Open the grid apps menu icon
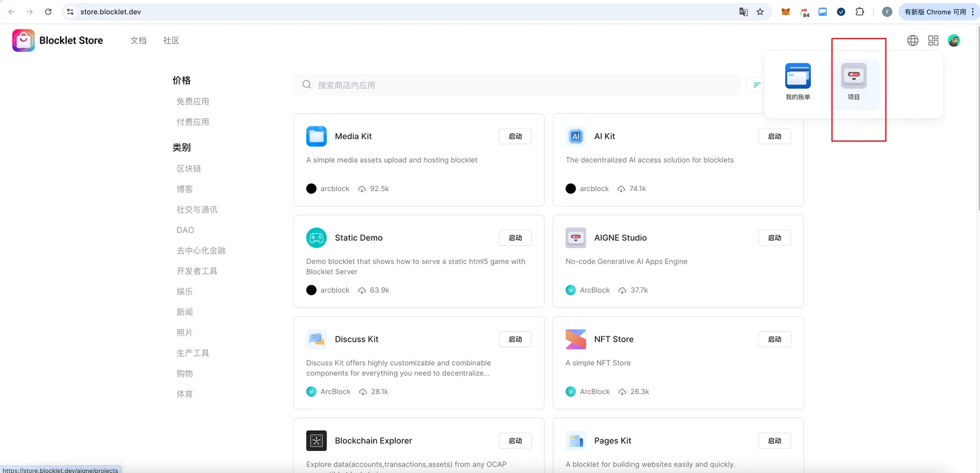The height and width of the screenshot is (473, 980). pyautogui.click(x=933, y=40)
